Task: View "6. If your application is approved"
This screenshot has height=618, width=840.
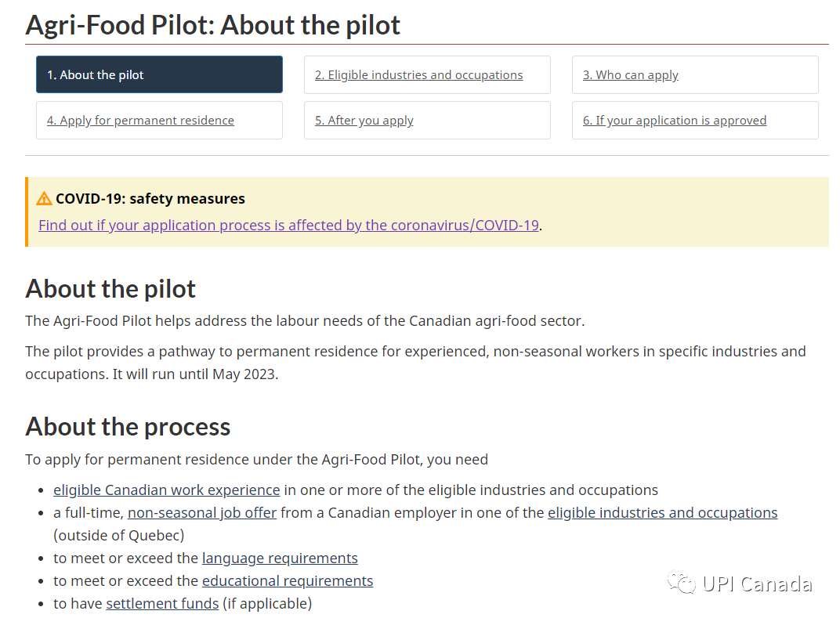Action: coord(674,121)
